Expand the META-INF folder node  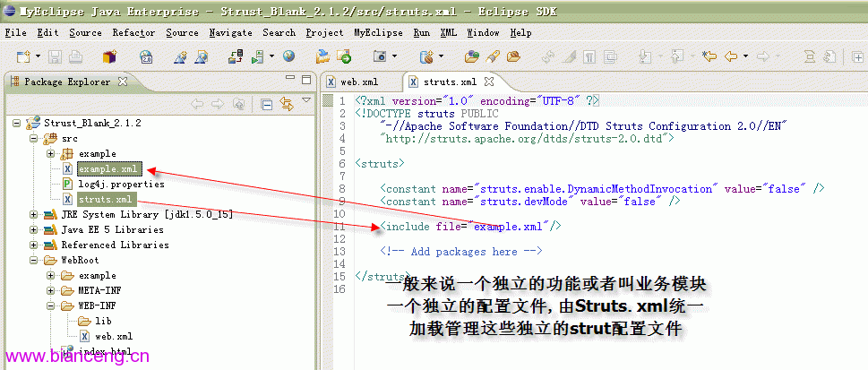coord(51,290)
